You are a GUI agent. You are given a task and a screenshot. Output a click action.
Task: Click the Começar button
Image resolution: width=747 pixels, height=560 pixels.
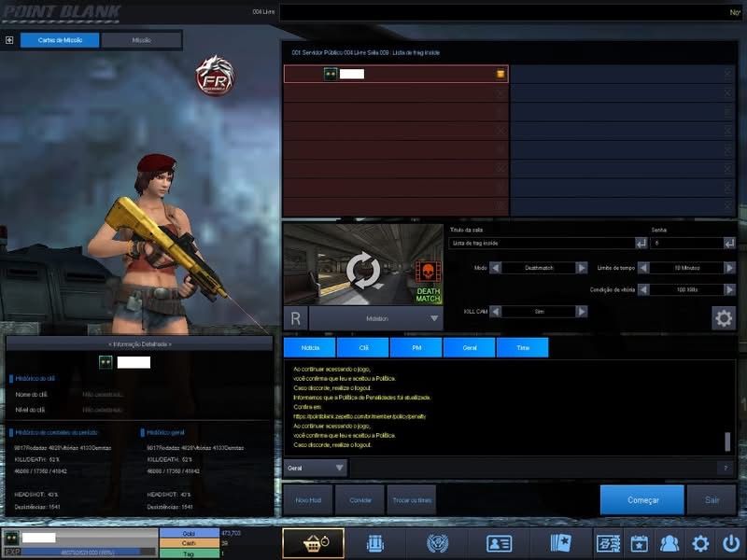[642, 500]
